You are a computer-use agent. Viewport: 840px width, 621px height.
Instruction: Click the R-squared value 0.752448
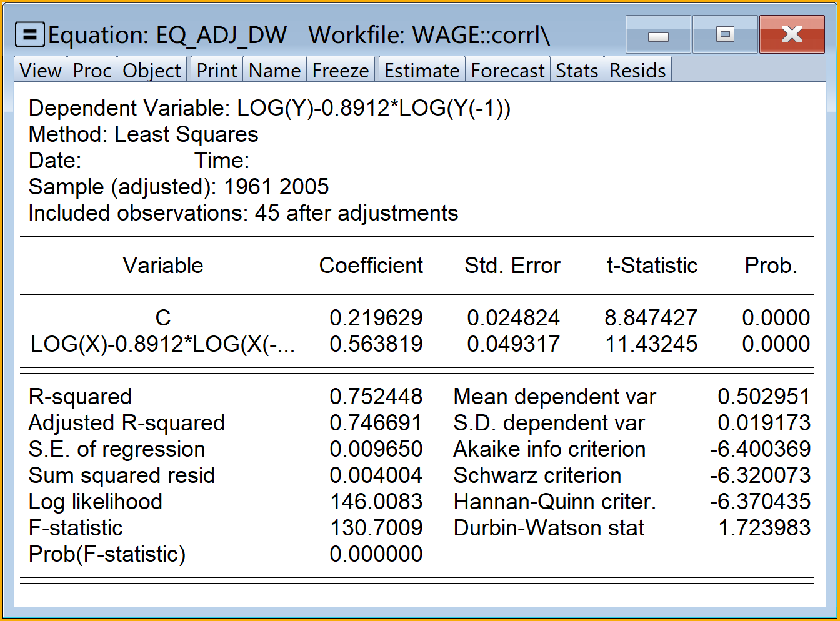click(376, 397)
